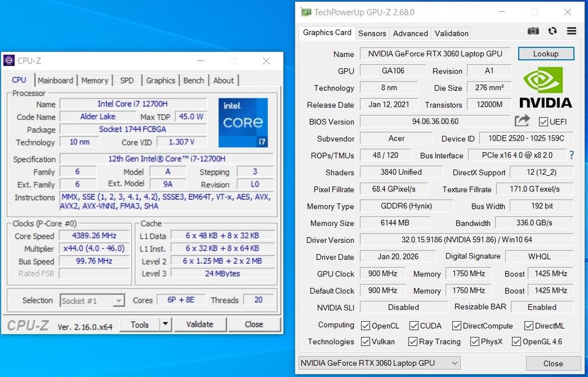Toggle the CUDA checkbox
Image resolution: width=588 pixels, height=377 pixels.
click(414, 326)
